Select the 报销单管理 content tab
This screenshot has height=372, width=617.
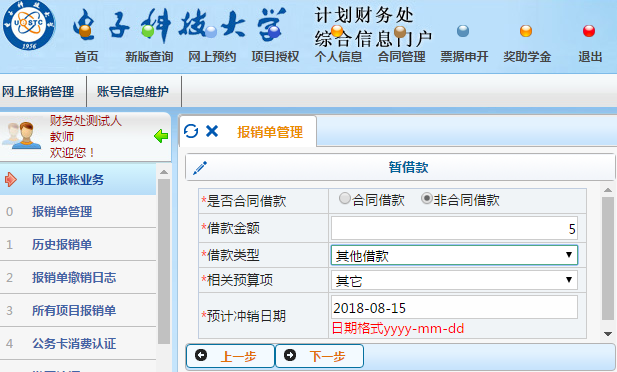[270, 132]
